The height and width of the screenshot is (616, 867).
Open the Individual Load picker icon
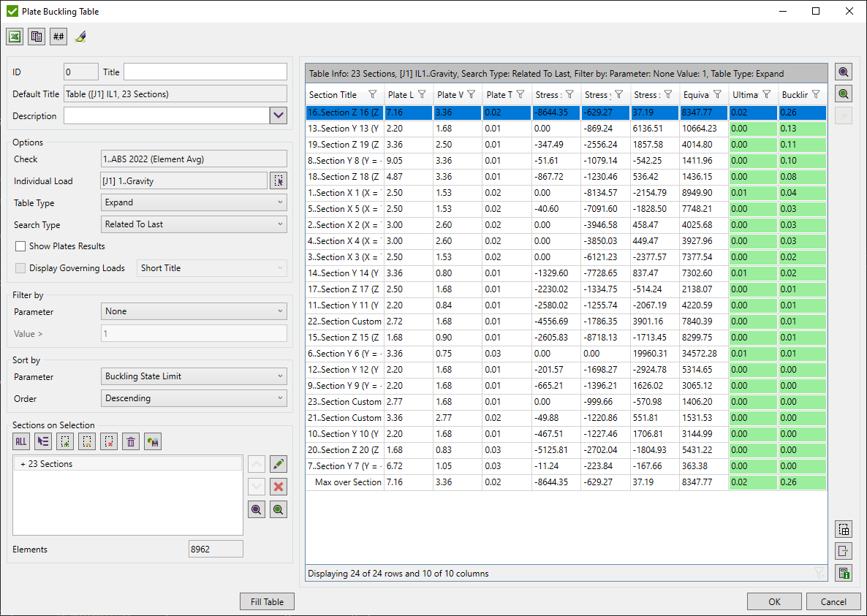coord(278,181)
